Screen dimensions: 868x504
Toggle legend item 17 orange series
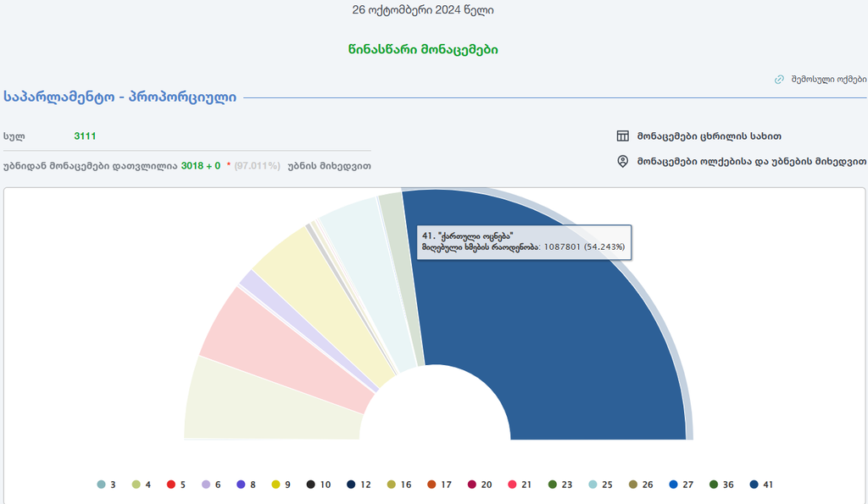[440, 485]
